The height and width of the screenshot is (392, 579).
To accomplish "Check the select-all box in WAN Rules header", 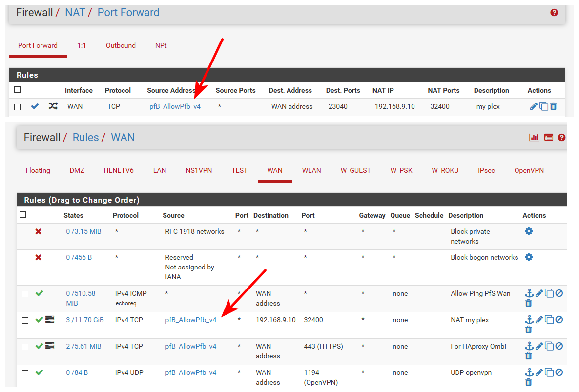I will tap(23, 215).
